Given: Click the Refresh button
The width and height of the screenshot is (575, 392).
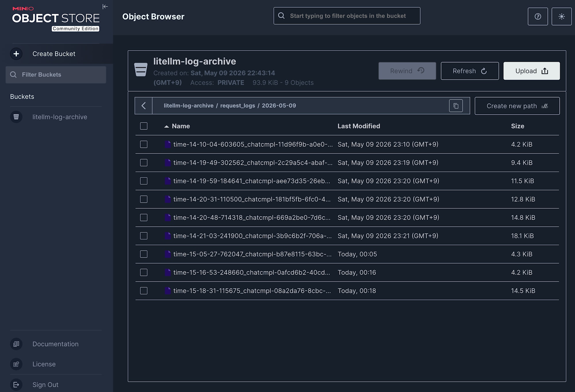Looking at the screenshot, I should point(470,71).
